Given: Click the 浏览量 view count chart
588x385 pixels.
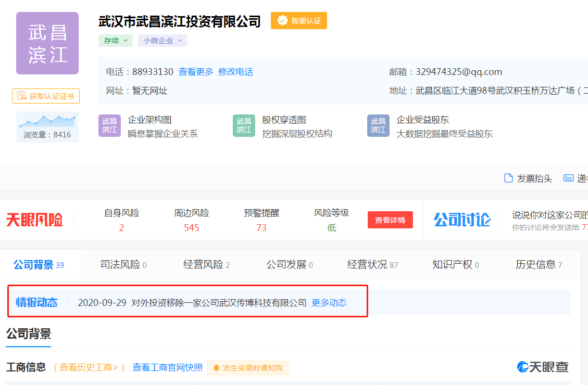Looking at the screenshot, I should 47,126.
